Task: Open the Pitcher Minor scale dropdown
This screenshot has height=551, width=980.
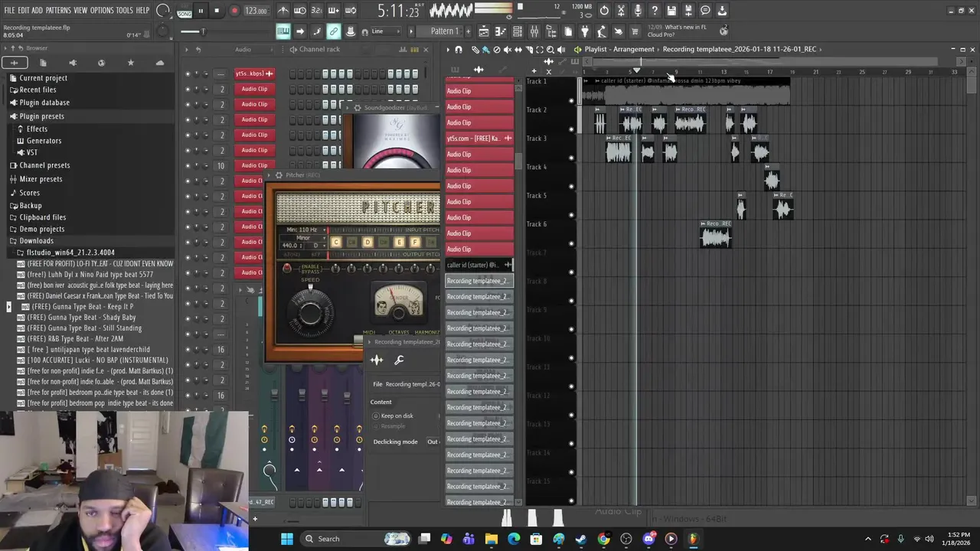Action: [x=303, y=238]
